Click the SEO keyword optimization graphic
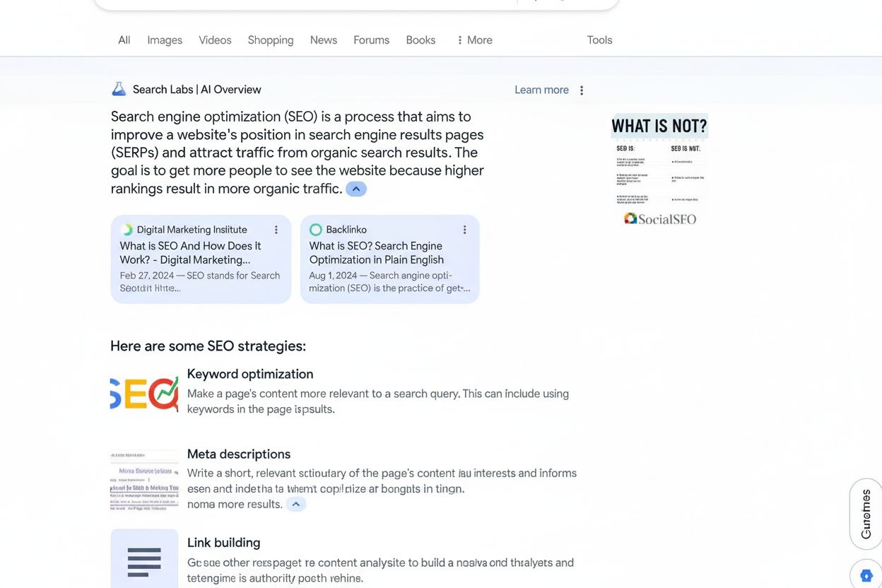The height and width of the screenshot is (588, 882). point(143,394)
